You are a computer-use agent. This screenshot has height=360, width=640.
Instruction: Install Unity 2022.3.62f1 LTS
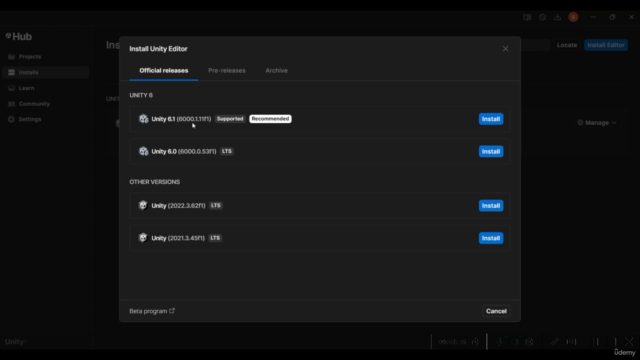pos(491,206)
